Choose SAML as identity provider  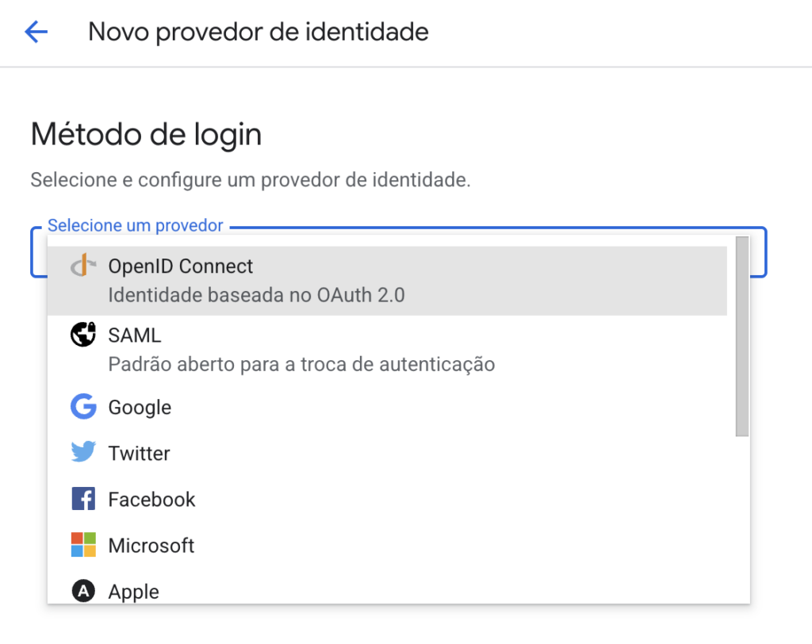point(135,336)
